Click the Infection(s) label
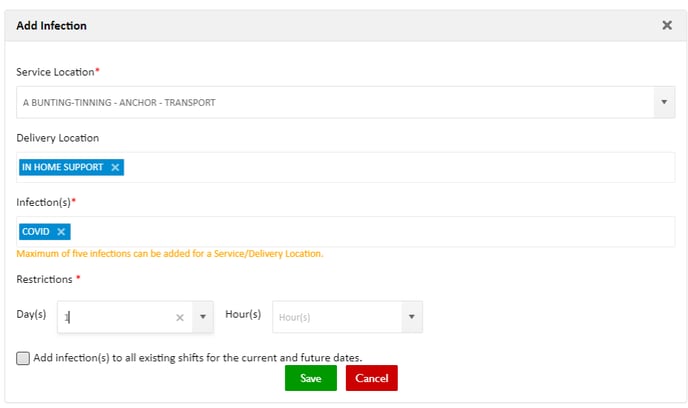 tap(43, 202)
